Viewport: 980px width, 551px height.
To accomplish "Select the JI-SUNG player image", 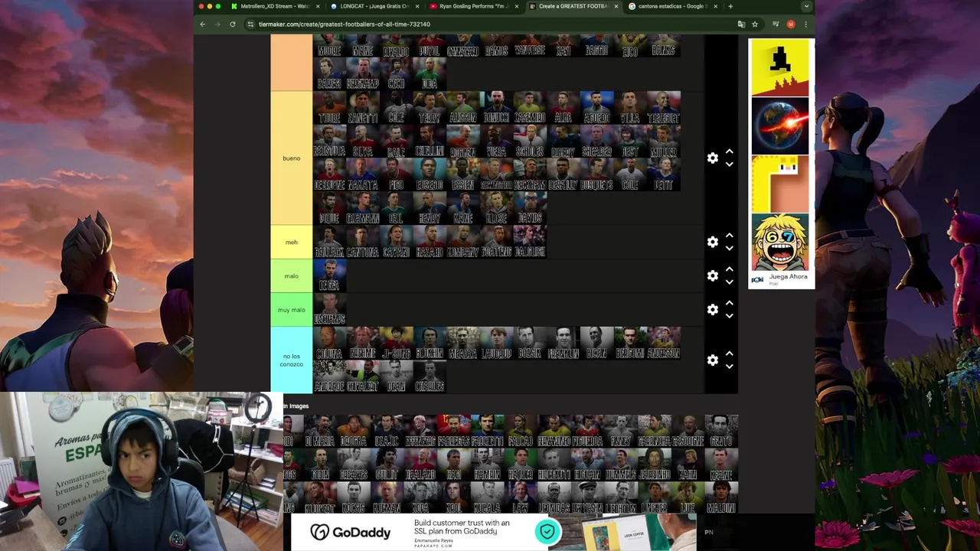I will 396,343.
